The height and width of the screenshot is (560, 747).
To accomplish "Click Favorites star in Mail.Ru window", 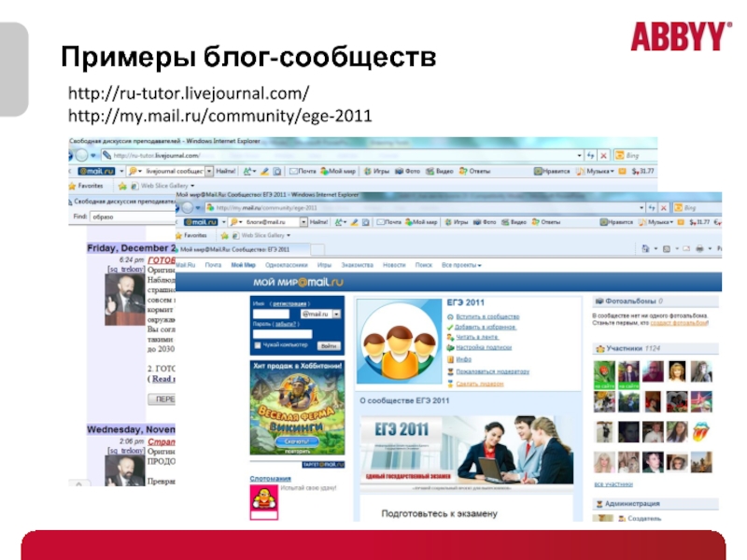I will pos(179,235).
